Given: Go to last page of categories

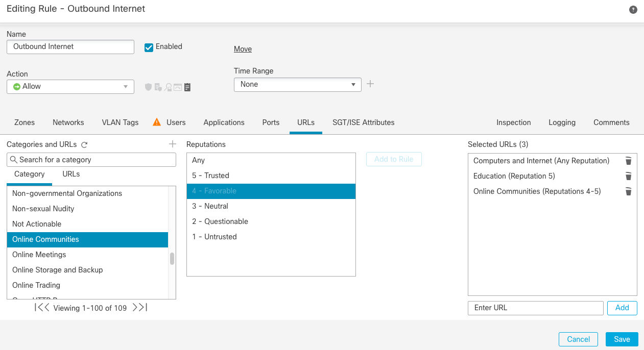Looking at the screenshot, I should pos(144,307).
